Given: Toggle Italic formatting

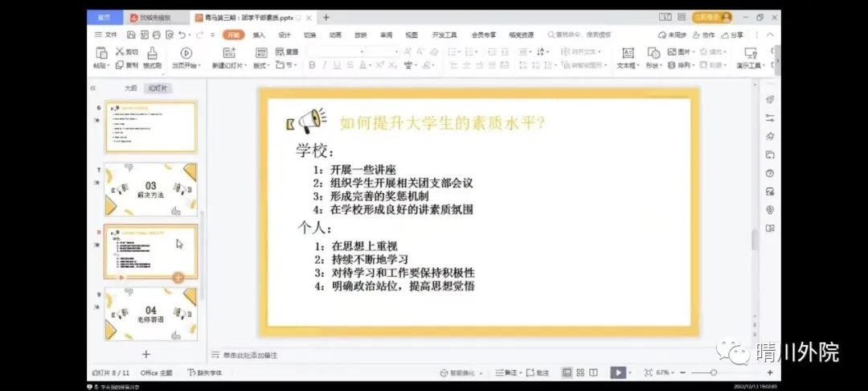Looking at the screenshot, I should (x=325, y=65).
